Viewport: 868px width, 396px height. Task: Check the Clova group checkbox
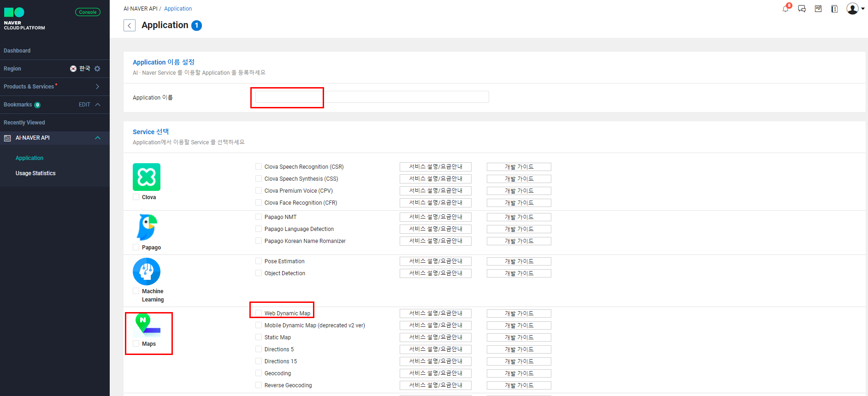(136, 197)
